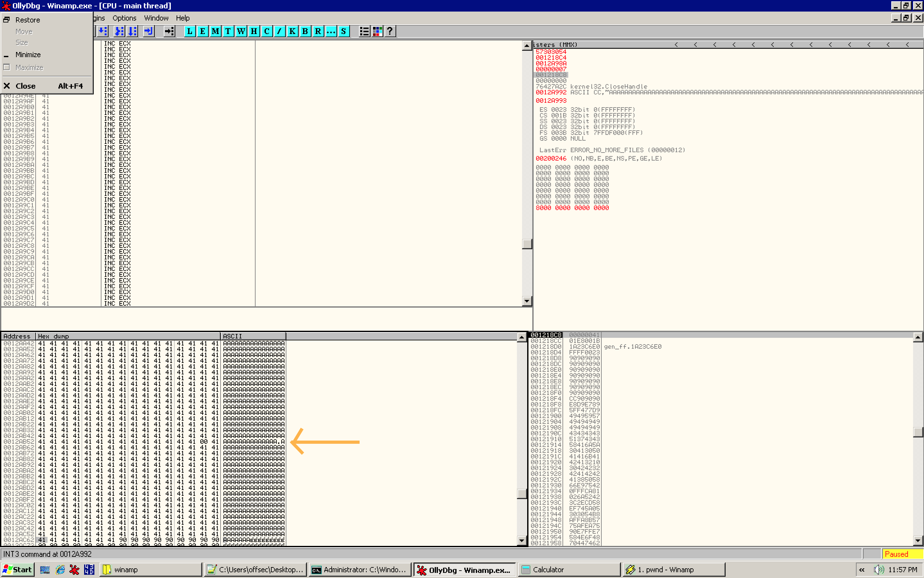Click stack pane scroll up arrow
The image size is (924, 578).
[x=918, y=337]
